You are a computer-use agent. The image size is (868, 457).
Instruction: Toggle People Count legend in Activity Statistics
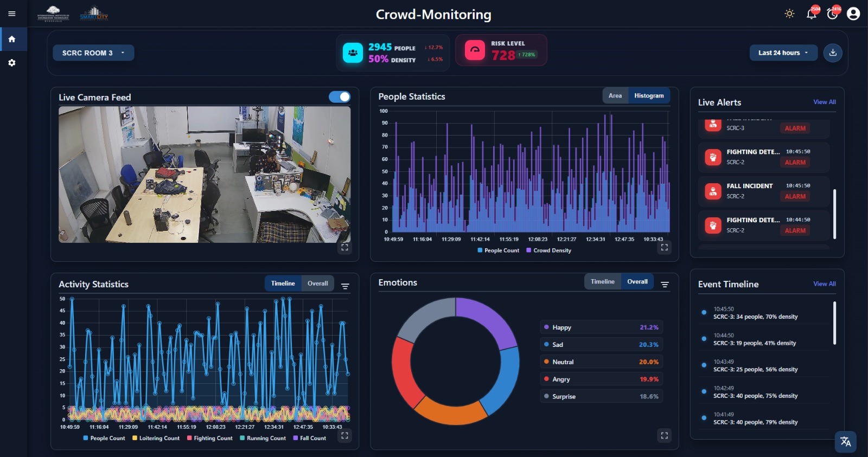click(x=104, y=438)
